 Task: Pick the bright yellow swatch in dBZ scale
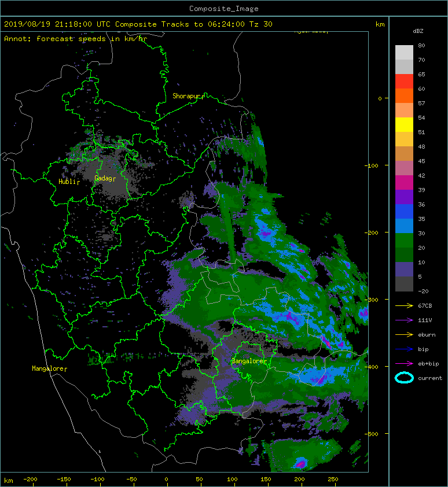pos(404,124)
